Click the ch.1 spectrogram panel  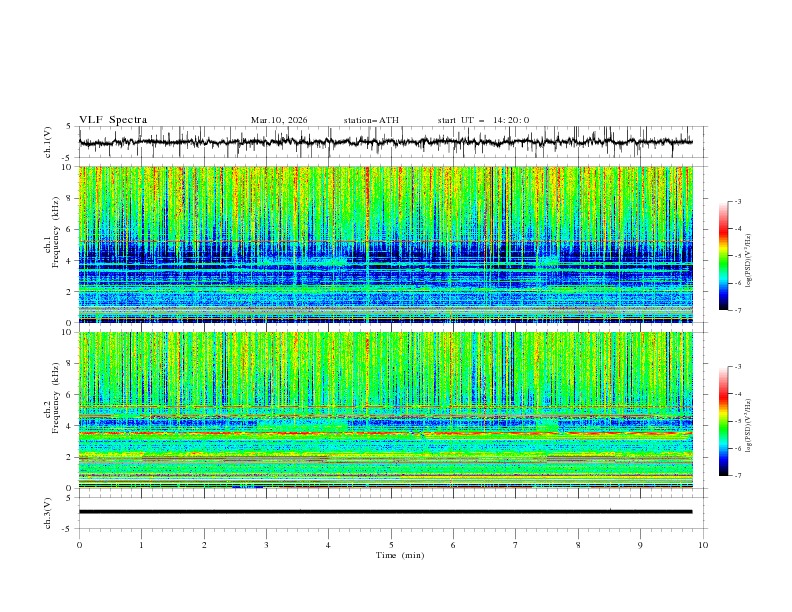pos(385,244)
